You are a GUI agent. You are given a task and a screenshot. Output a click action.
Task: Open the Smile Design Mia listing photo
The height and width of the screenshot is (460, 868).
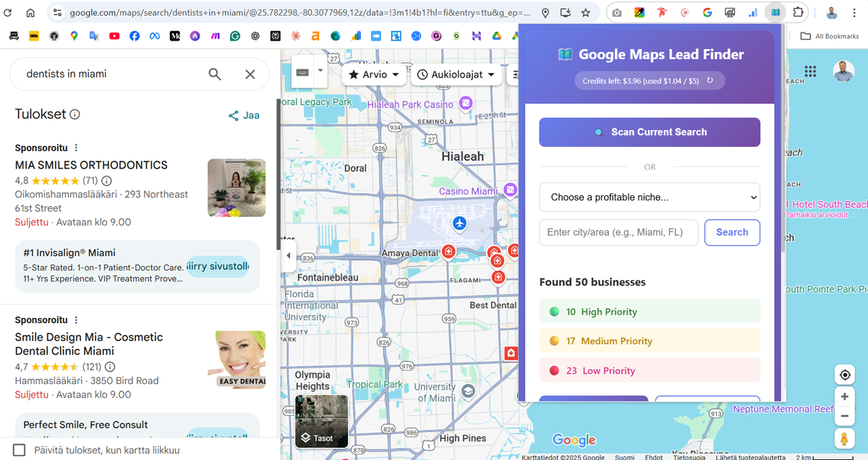(x=237, y=359)
